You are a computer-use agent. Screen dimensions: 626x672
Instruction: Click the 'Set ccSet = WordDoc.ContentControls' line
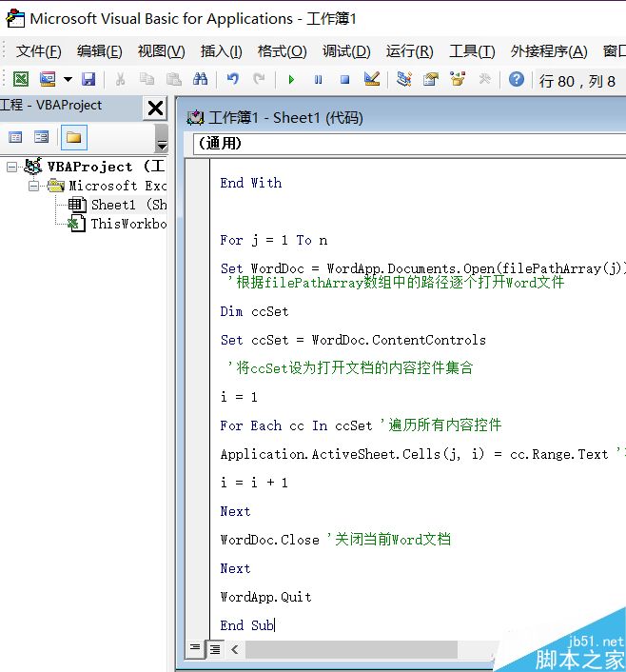353,340
